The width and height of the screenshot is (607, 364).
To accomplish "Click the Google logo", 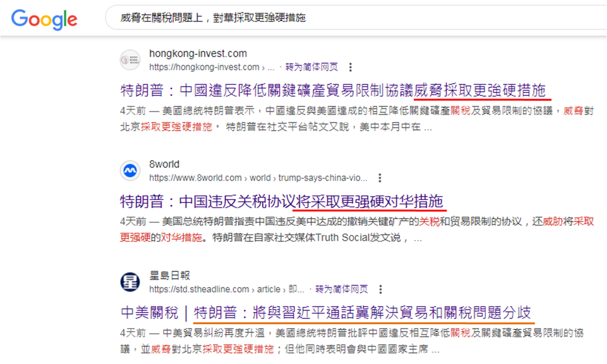I will coord(44,19).
